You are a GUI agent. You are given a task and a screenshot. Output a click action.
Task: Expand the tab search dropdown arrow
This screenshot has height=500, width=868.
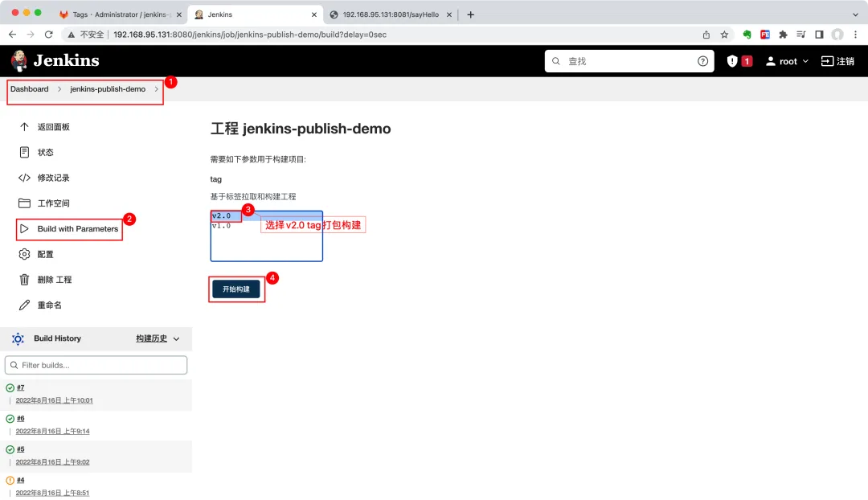click(x=856, y=15)
